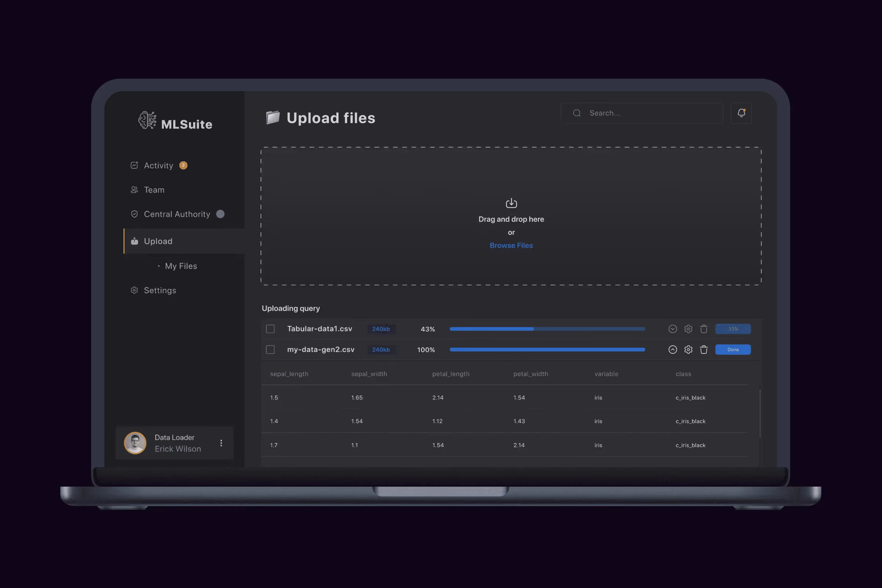Click the Browse Files link
Image resolution: width=882 pixels, height=588 pixels.
pos(511,245)
